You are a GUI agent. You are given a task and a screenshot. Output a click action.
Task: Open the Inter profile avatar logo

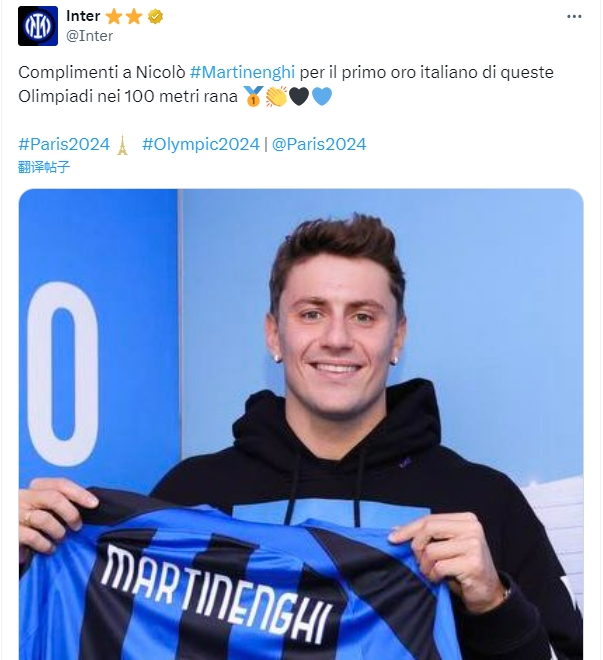pos(37,26)
